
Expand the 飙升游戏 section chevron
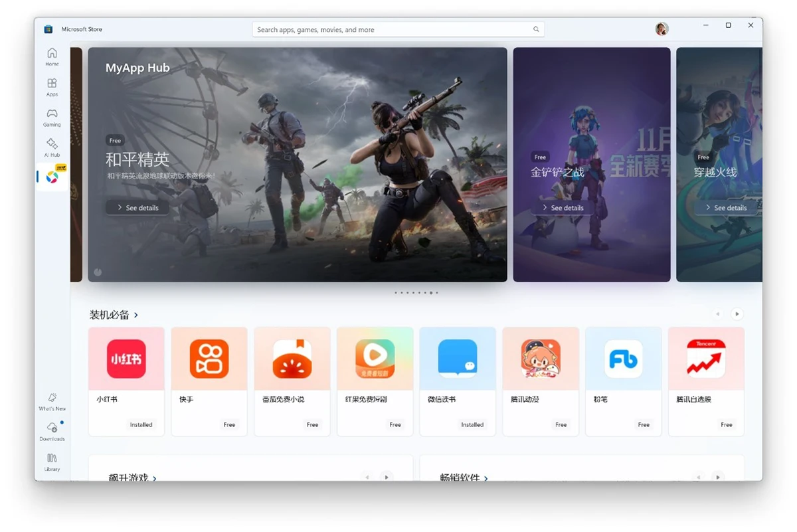(155, 478)
